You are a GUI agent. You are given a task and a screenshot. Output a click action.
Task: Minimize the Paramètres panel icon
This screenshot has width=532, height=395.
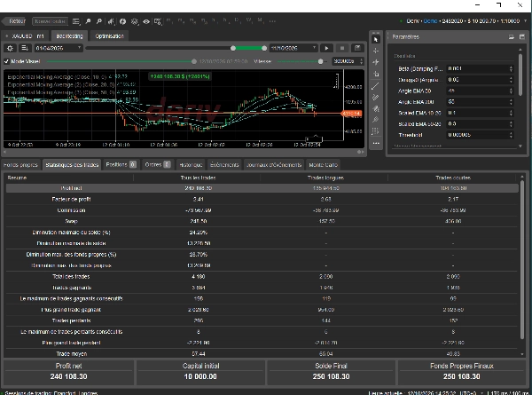(x=512, y=37)
